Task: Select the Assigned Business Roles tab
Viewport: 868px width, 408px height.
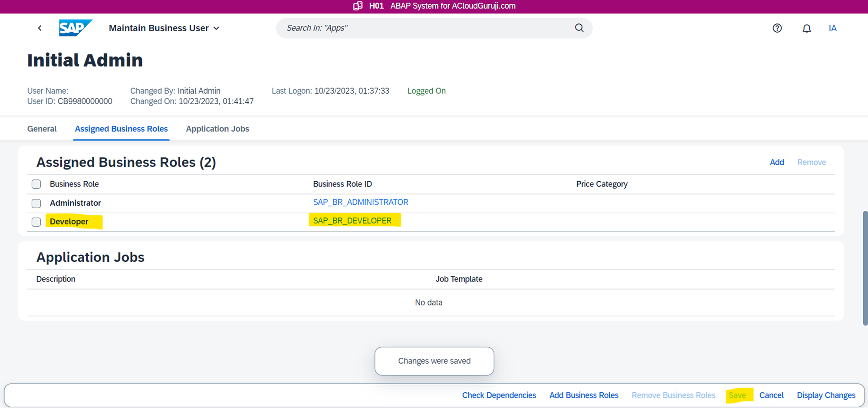Action: (121, 129)
